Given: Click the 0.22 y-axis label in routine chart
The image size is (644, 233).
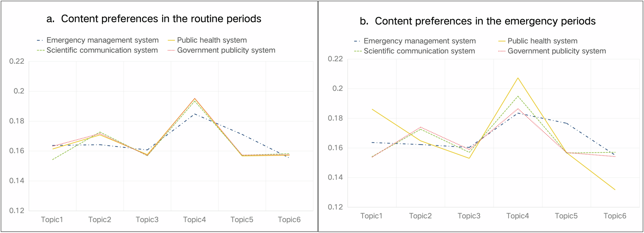Looking at the screenshot, I should pos(17,61).
